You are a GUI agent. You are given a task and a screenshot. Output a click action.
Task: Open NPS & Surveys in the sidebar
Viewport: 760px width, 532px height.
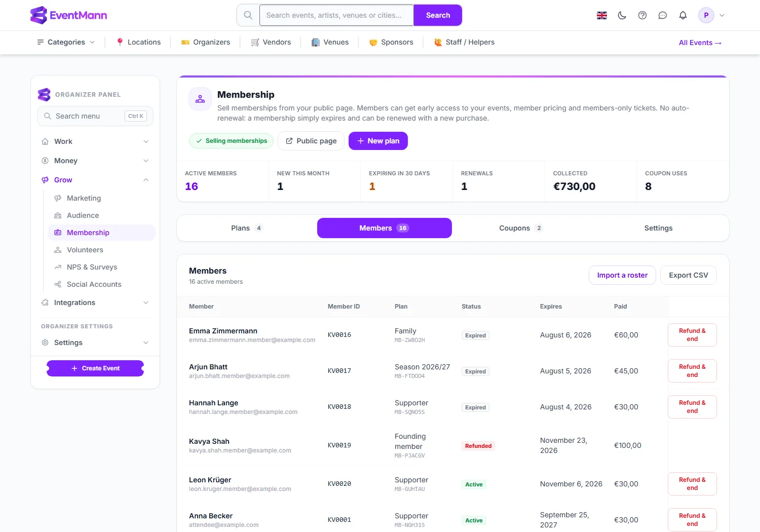tap(101, 267)
